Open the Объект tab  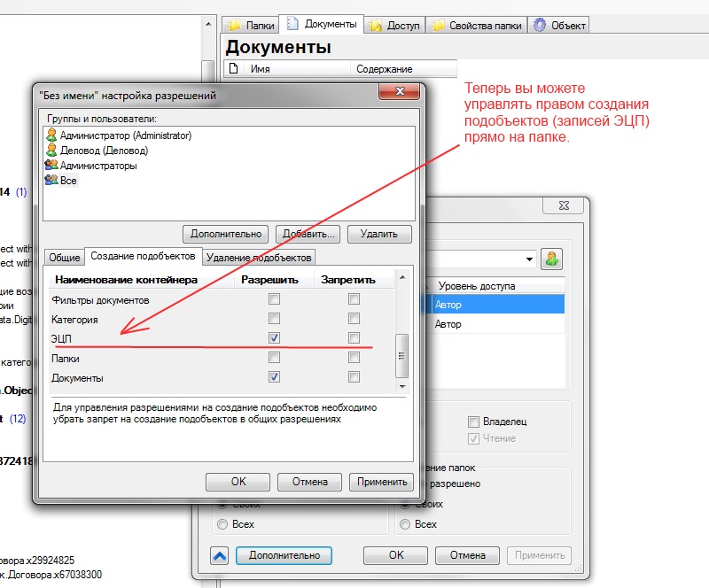click(559, 26)
